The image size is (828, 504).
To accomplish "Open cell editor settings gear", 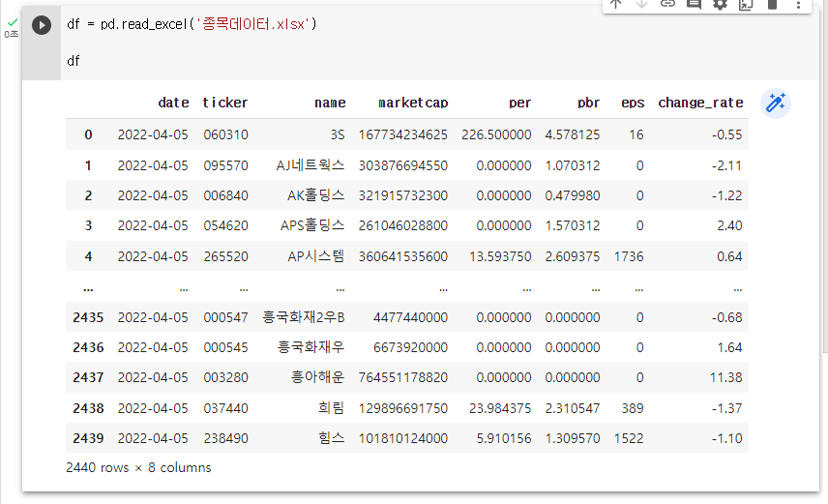I will point(720,4).
